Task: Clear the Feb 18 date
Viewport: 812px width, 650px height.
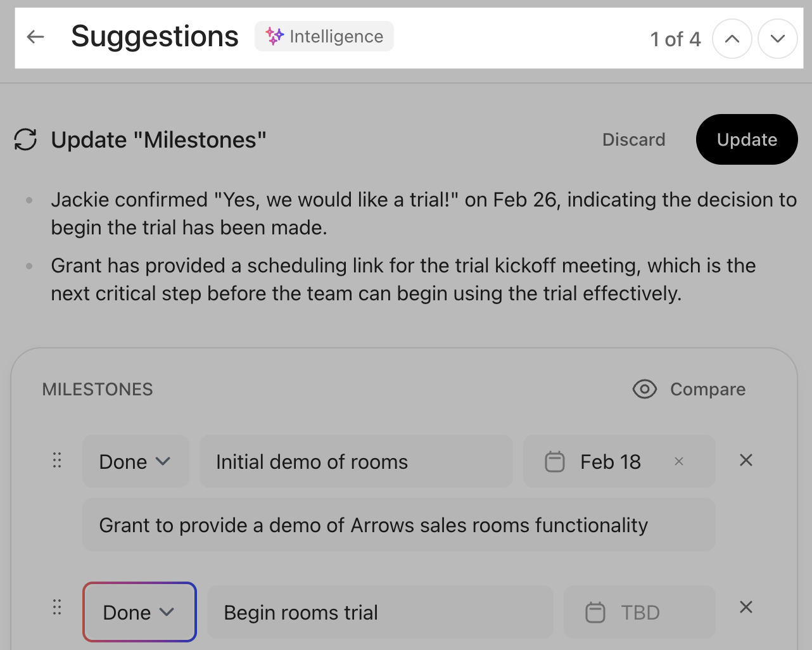Action: (x=679, y=462)
